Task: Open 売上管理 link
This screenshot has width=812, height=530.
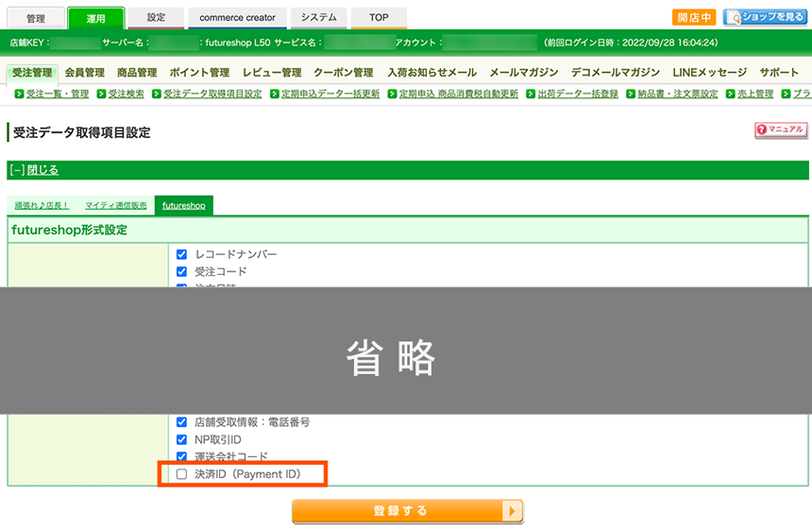Action: tap(755, 94)
